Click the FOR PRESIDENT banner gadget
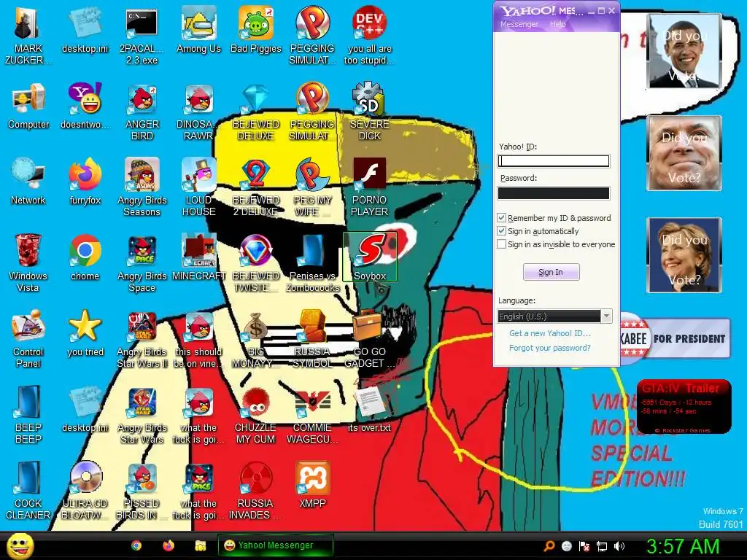Image resolution: width=747 pixels, height=560 pixels. [675, 338]
